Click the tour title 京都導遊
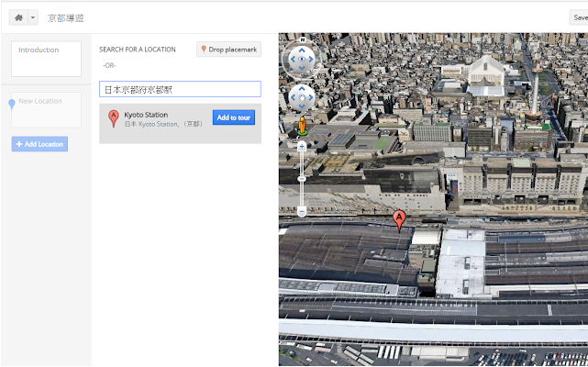Screen dimensions: 588x367 tap(67, 17)
